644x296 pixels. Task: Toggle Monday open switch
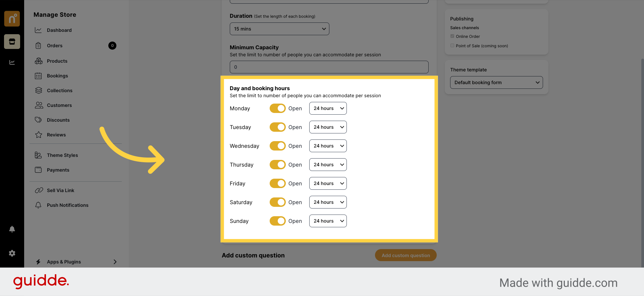click(x=277, y=108)
